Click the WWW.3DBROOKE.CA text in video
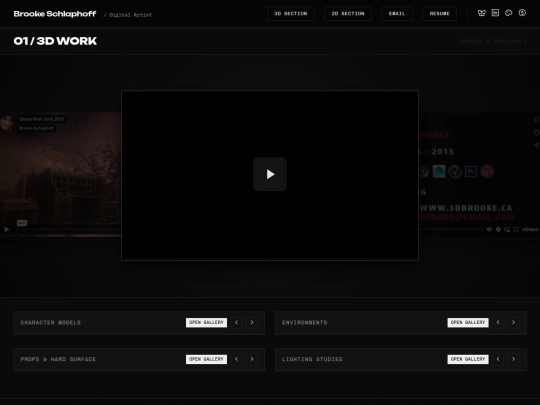This screenshot has width=540, height=405. tap(466, 208)
